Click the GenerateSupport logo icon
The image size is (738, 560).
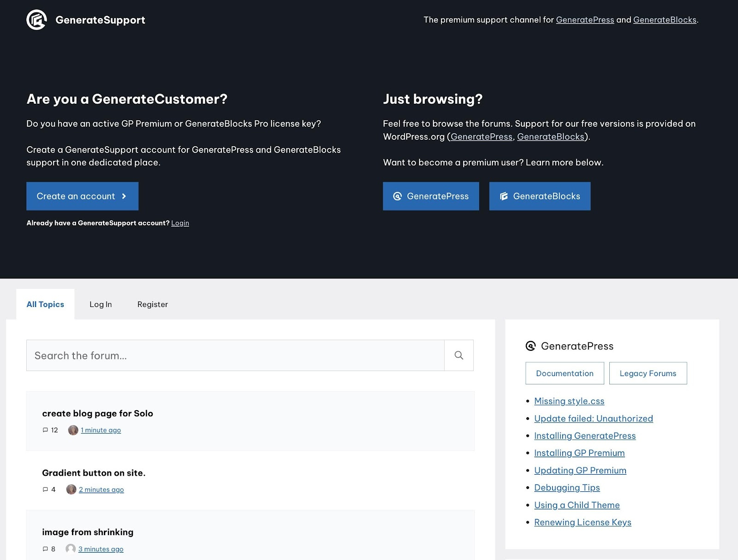(x=36, y=20)
